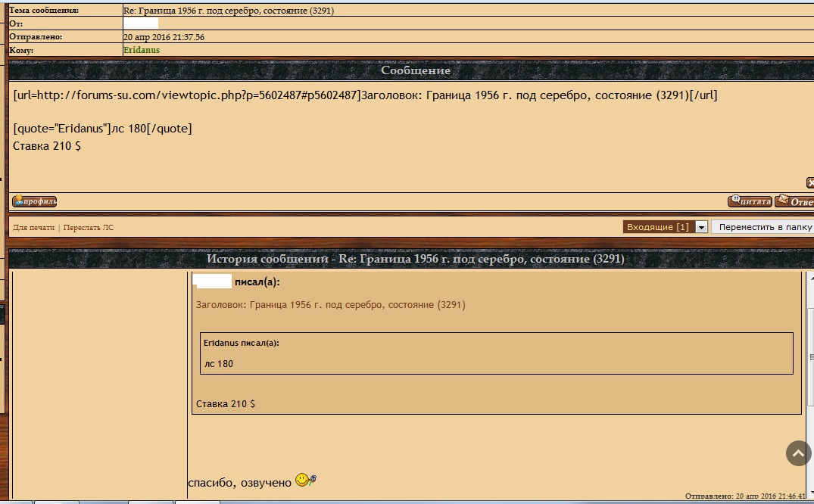Click the Сообщение section header bar

(x=415, y=70)
